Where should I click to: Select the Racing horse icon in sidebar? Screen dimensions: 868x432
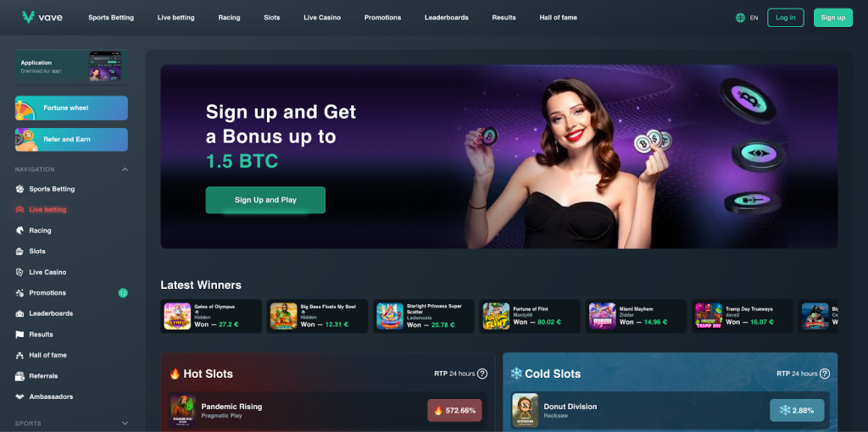20,230
